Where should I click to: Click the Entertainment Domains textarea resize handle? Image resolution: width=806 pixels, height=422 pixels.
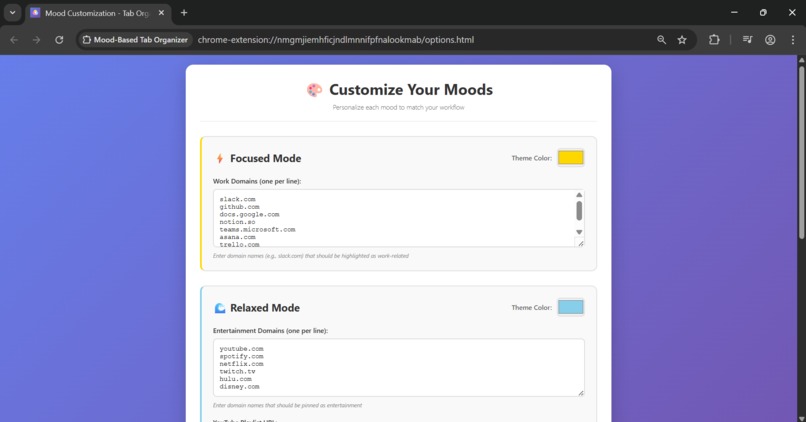(x=580, y=393)
